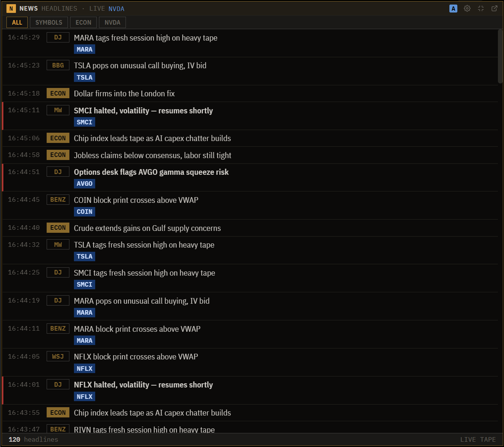
Task: Open headline "NFLX block print crosses above VWAP"
Action: point(136,357)
